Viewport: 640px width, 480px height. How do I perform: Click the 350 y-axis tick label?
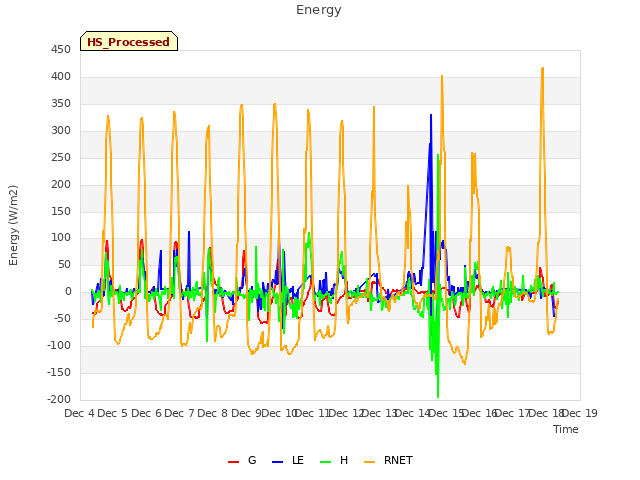click(61, 104)
